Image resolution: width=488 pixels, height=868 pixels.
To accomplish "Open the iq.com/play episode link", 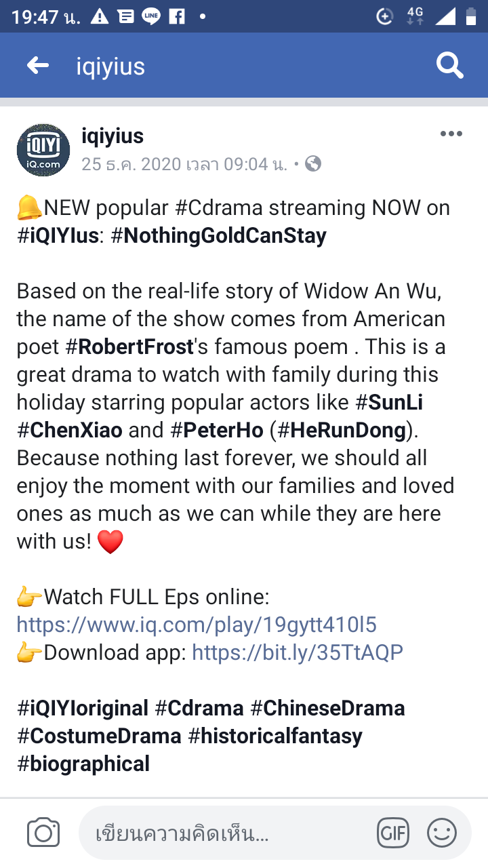I will 197,624.
